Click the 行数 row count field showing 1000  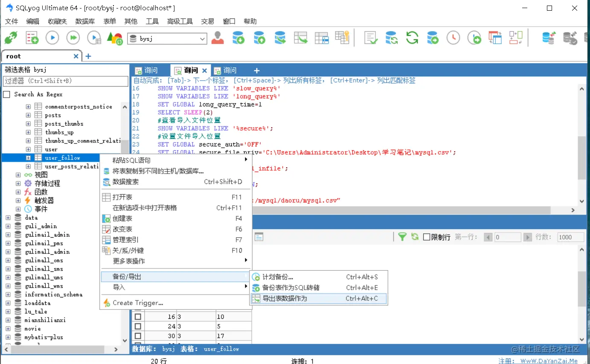tap(570, 237)
